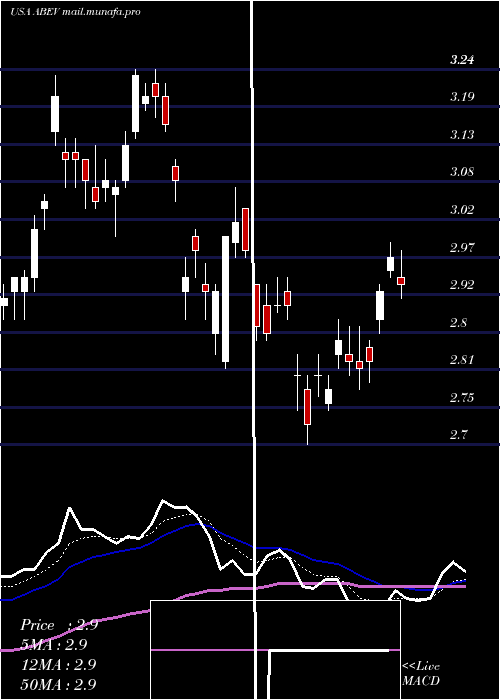This screenshot has width=500, height=700.
Task: Select the 2.97 price axis label
Action: (462, 247)
